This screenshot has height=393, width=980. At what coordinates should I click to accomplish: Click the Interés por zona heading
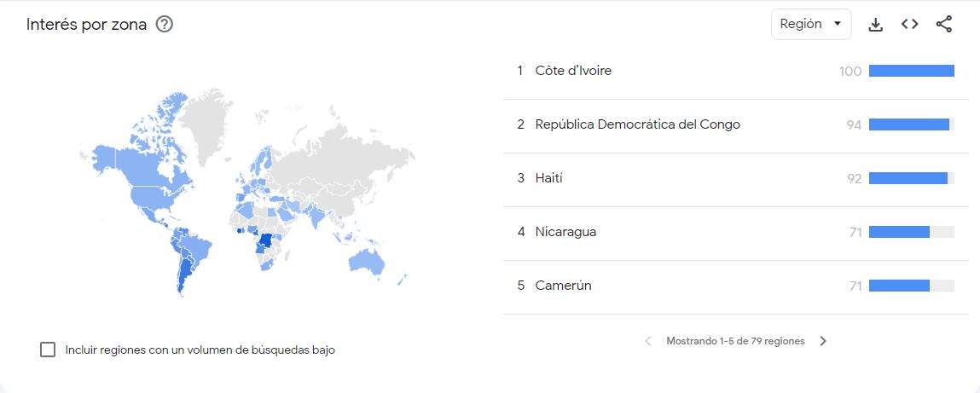pos(86,25)
